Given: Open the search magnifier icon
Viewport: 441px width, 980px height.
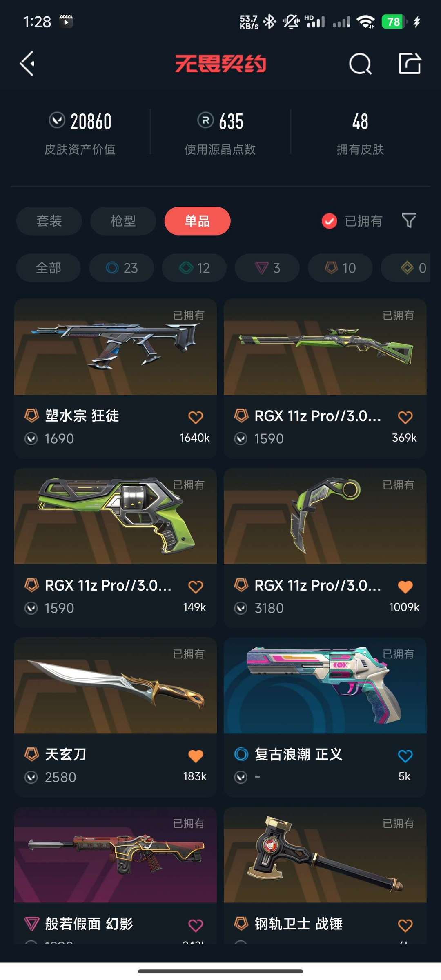Looking at the screenshot, I should 360,64.
